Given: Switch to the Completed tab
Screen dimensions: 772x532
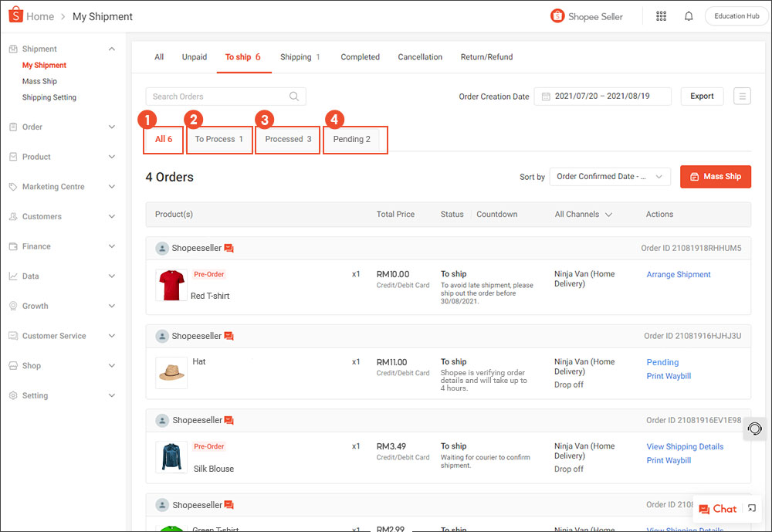Looking at the screenshot, I should (360, 56).
